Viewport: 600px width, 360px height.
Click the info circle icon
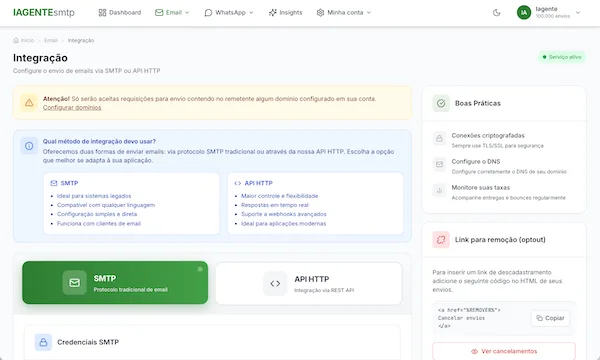29,146
